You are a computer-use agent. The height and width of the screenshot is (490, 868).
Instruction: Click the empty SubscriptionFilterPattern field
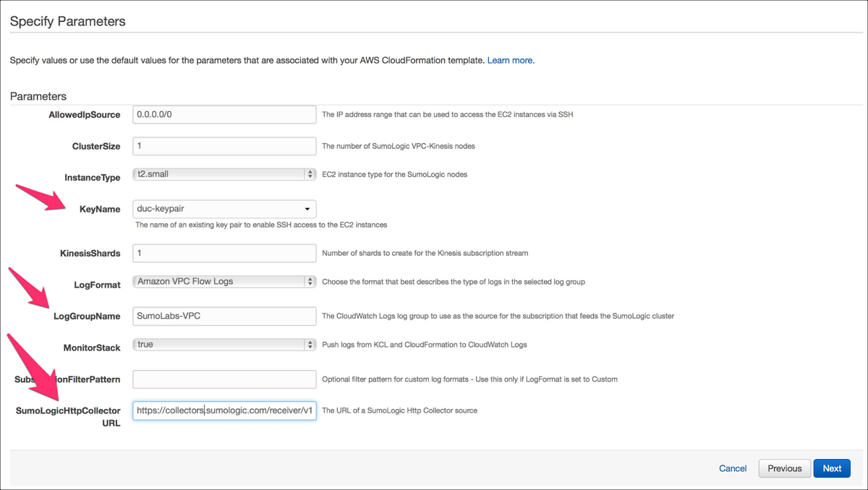click(x=224, y=379)
